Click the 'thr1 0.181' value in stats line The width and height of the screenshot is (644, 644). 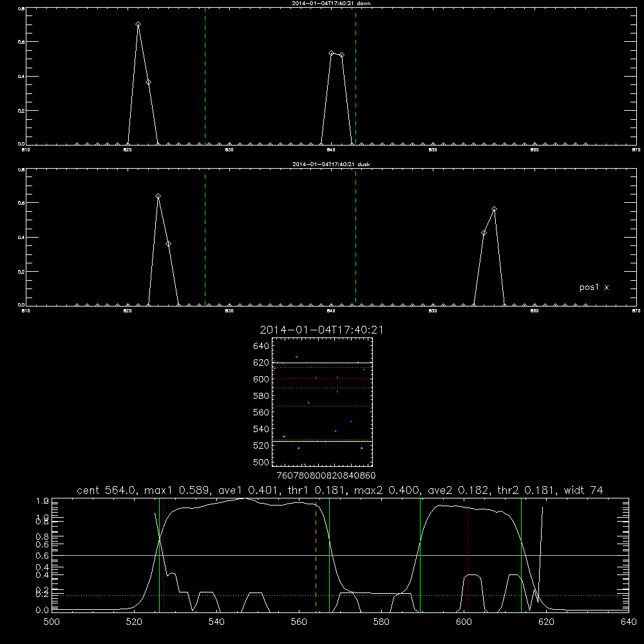[x=317, y=490]
